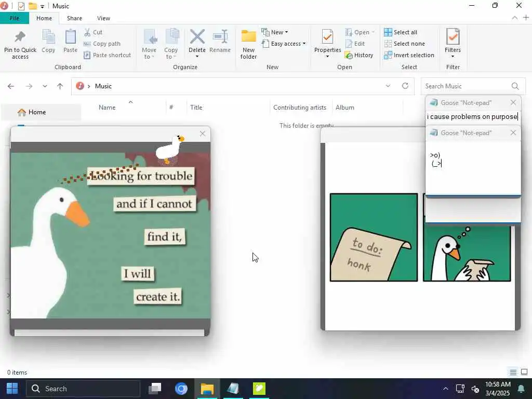Go forward with the right arrow
The height and width of the screenshot is (399, 532).
coord(29,86)
